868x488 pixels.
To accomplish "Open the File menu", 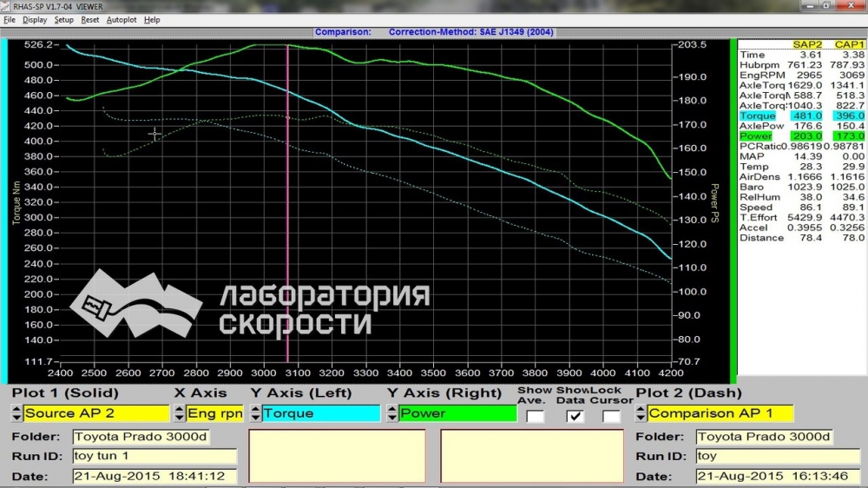I will (x=10, y=19).
